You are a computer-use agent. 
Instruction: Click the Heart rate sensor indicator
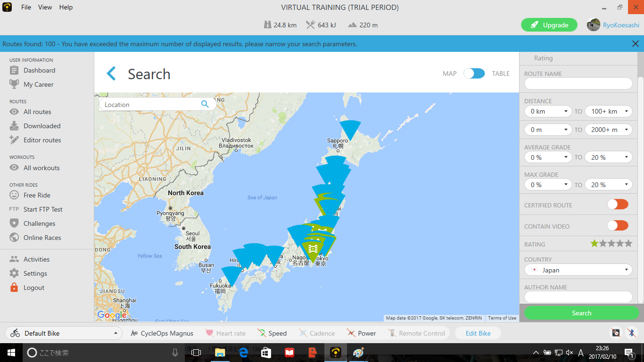click(225, 333)
